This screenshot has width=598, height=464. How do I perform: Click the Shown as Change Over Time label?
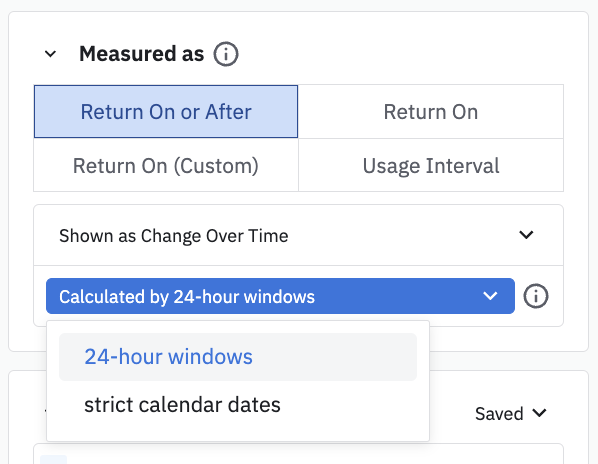coord(174,236)
